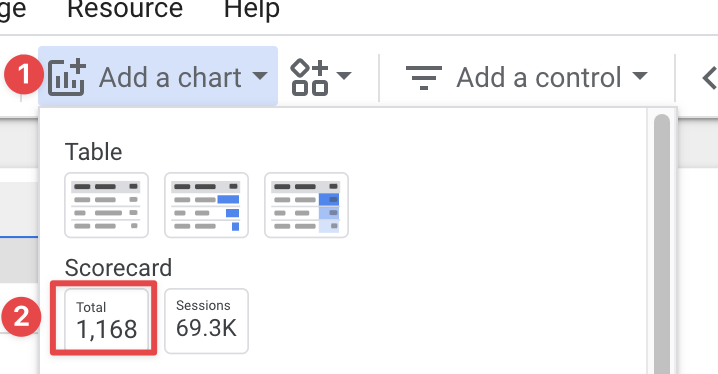Click the Add a control text label
The image size is (718, 374).
[538, 77]
